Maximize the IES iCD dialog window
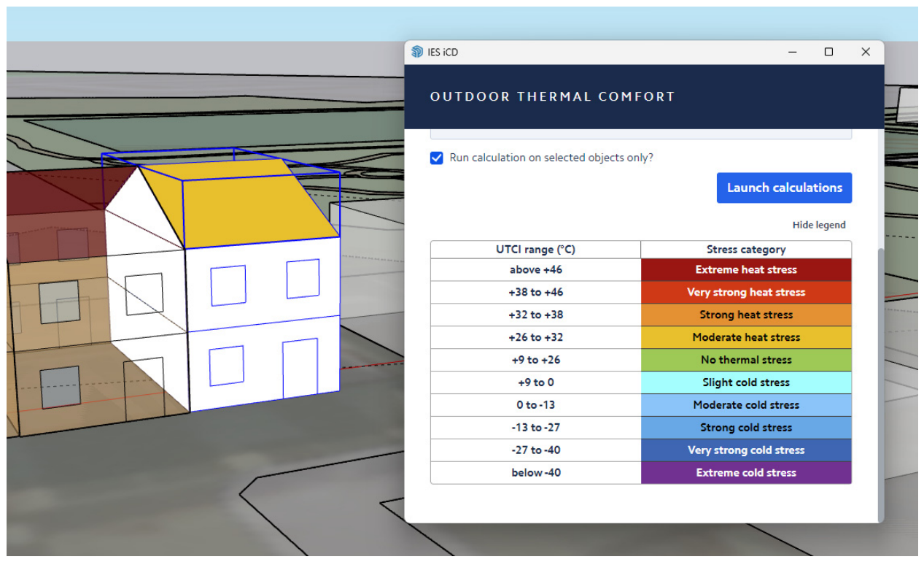 [x=828, y=52]
